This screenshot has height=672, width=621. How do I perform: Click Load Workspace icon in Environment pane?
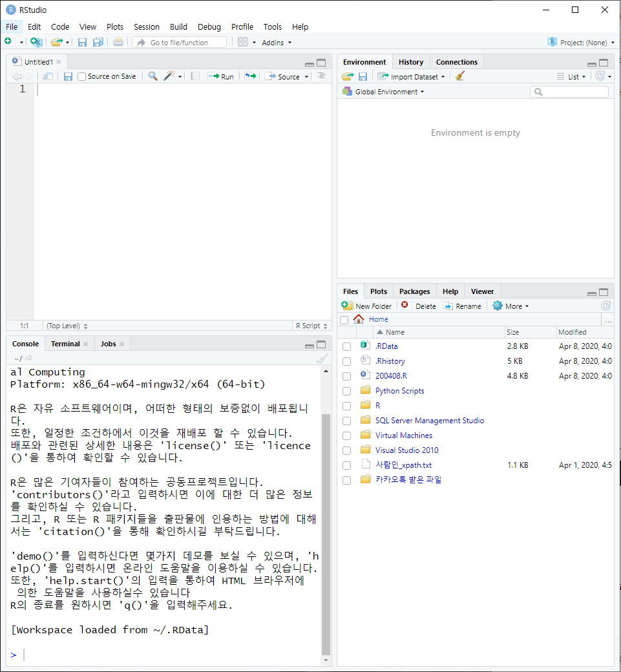click(x=348, y=76)
